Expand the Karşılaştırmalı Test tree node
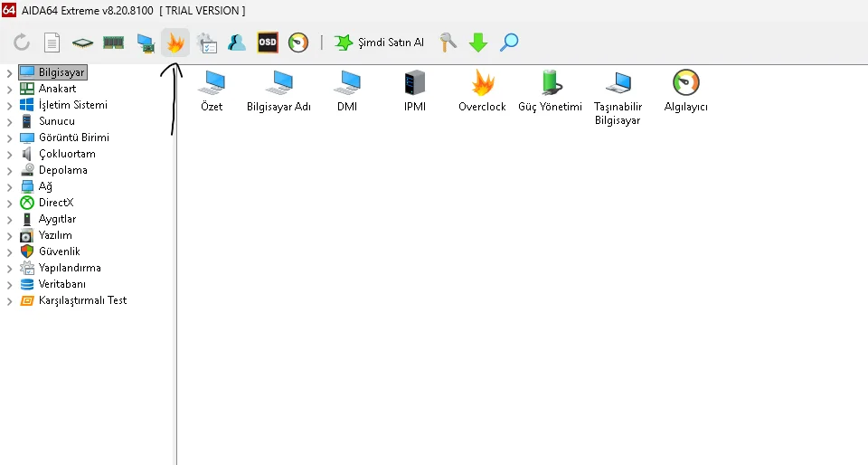The width and height of the screenshot is (868, 465). click(9, 301)
